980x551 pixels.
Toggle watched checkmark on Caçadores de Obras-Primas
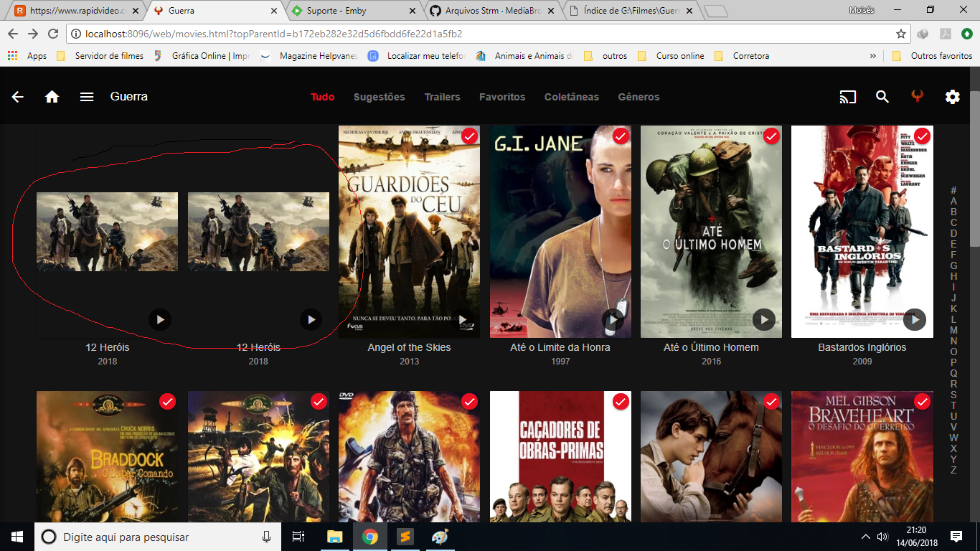point(621,402)
